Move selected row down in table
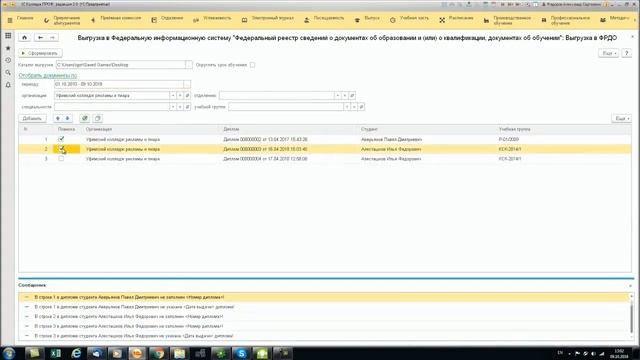 [68, 118]
